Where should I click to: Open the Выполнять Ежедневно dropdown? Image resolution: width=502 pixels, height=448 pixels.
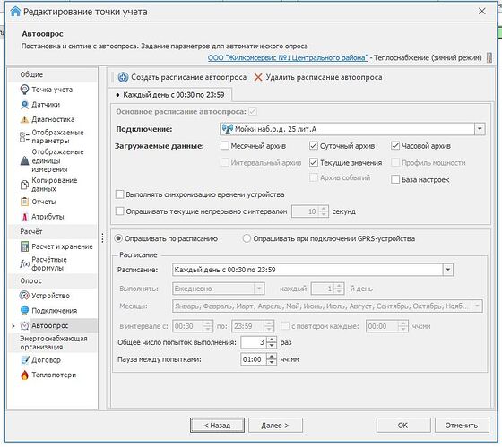point(259,289)
